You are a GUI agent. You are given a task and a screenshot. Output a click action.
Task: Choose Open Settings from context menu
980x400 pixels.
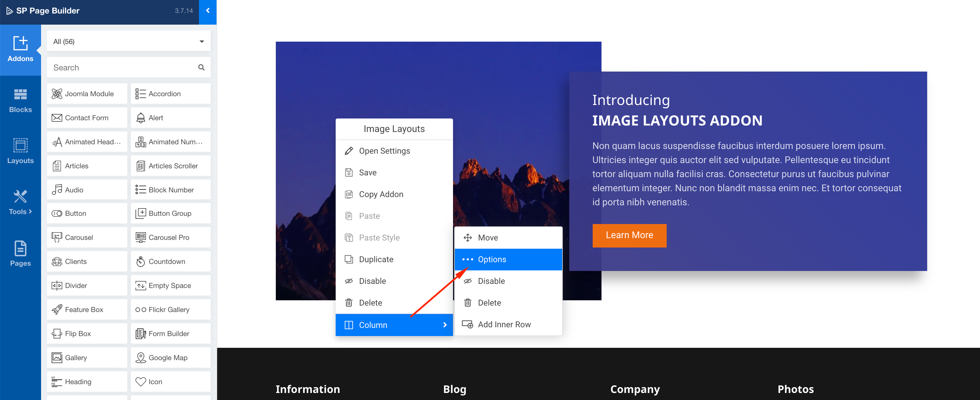pos(384,151)
